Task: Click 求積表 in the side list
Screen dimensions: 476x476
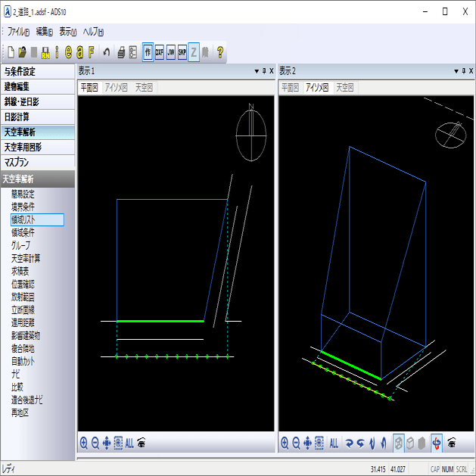Action: pyautogui.click(x=20, y=271)
